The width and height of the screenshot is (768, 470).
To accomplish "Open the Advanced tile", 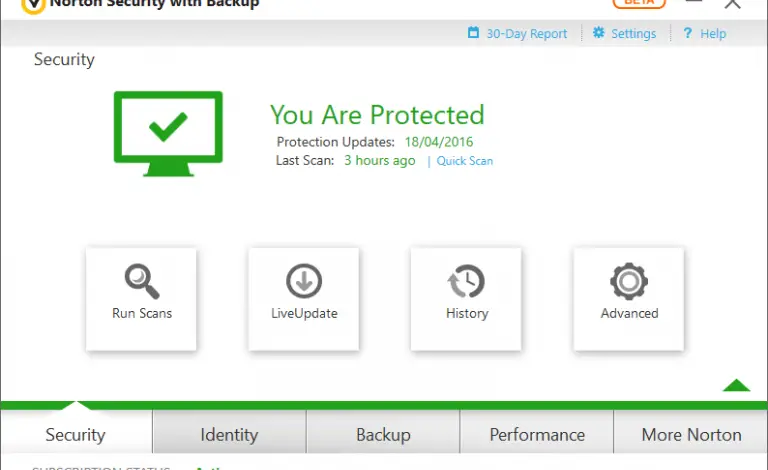I will tap(629, 299).
